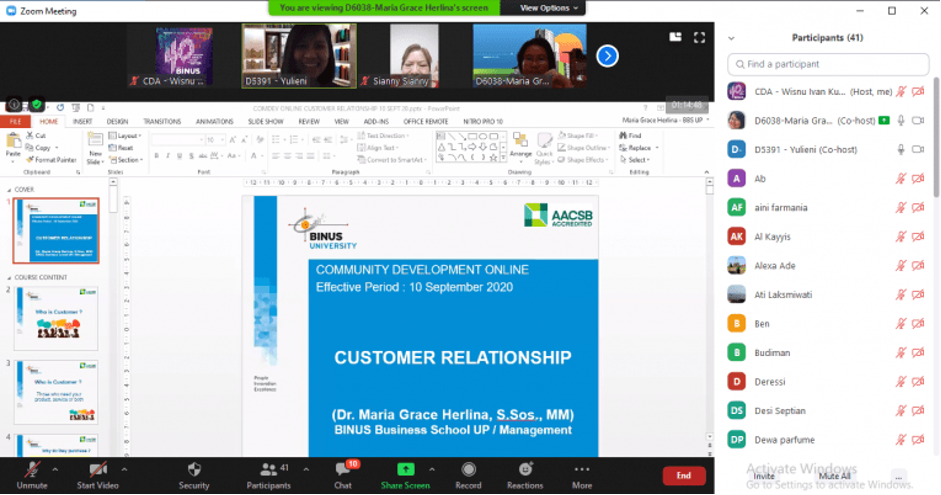Image resolution: width=941 pixels, height=495 pixels.
Task: Switch to the INSERT ribbon tab
Action: 83,121
